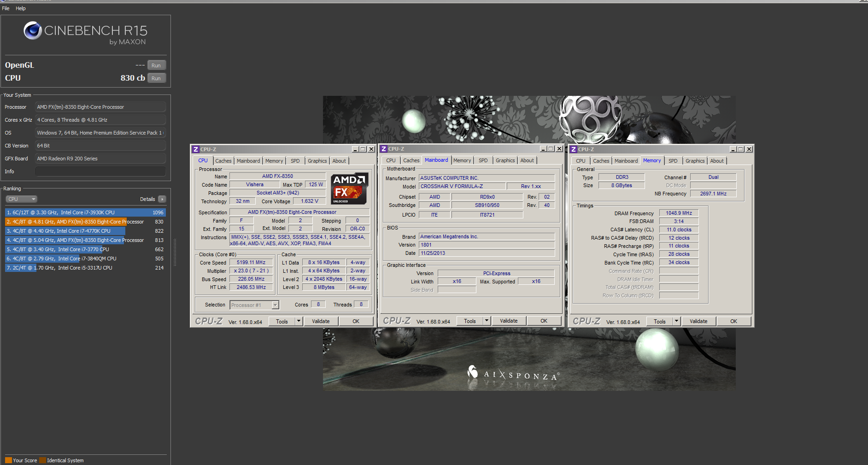Open CPU tab in middle CPU-Z window
The image size is (868, 465).
[391, 160]
